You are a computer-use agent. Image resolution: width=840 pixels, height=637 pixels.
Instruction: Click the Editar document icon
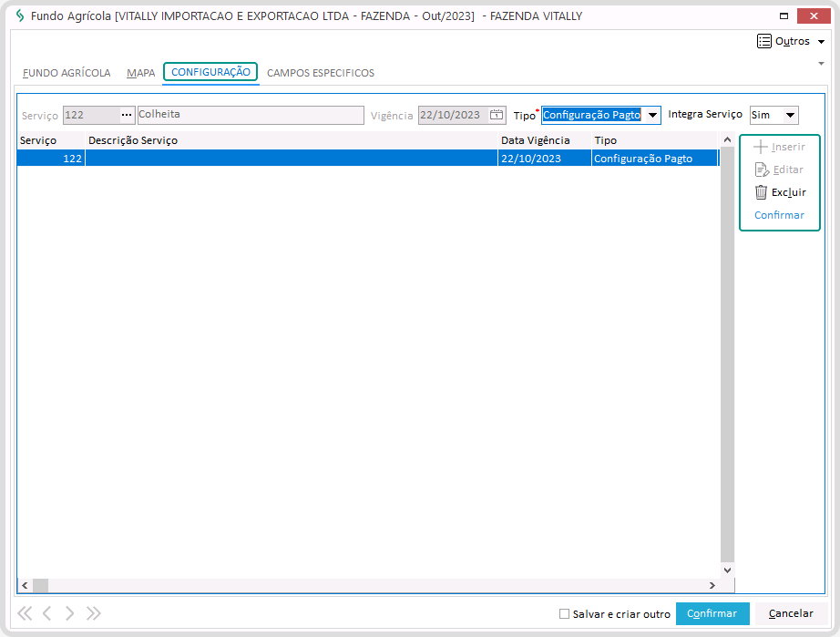(x=762, y=170)
